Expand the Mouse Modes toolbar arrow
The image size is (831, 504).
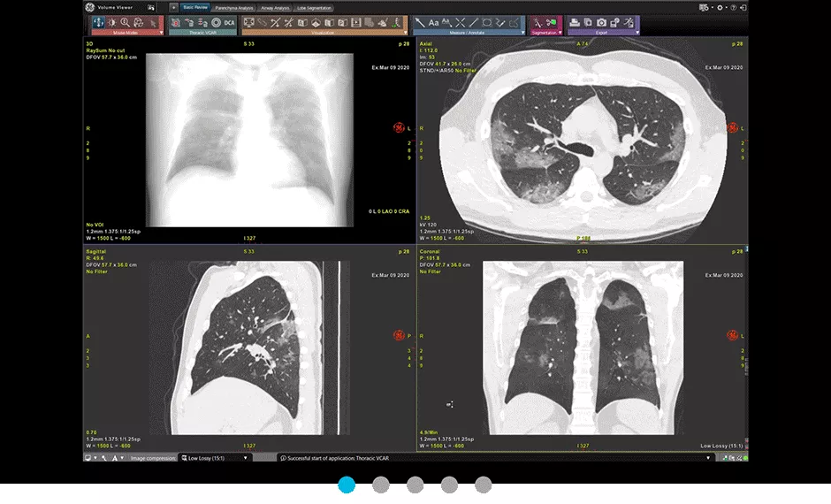(161, 33)
